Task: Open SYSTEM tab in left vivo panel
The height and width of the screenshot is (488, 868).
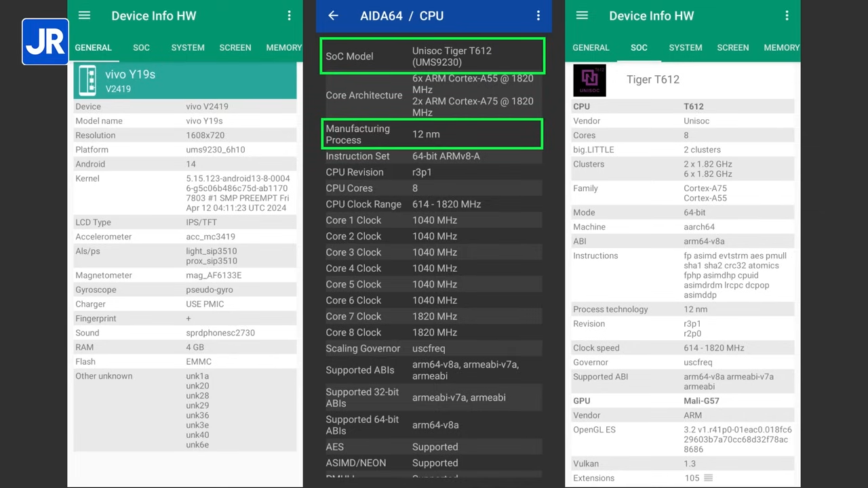Action: (188, 47)
